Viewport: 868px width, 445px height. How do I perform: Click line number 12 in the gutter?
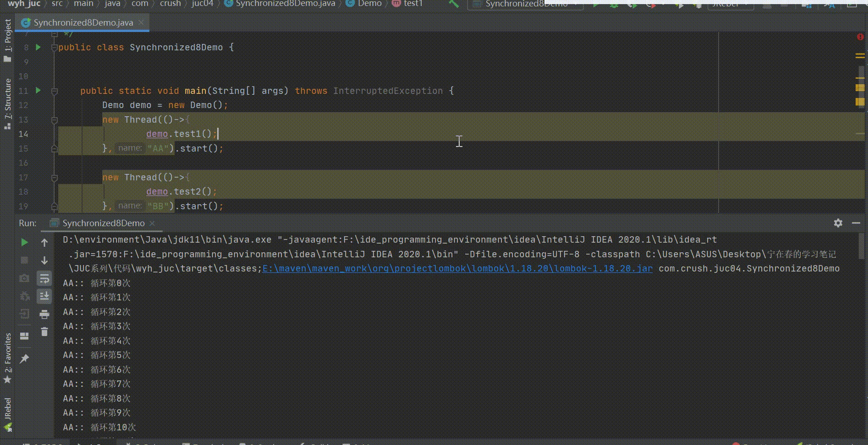(23, 105)
